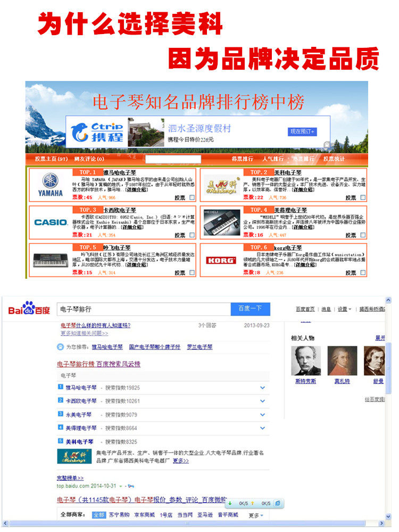Tick the vote checkbox for 雅马哈电子琴
Screen dimensions: 399x532
coord(192,197)
